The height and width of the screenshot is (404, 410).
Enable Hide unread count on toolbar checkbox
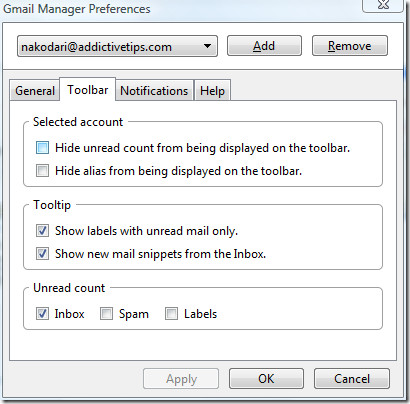[42, 148]
